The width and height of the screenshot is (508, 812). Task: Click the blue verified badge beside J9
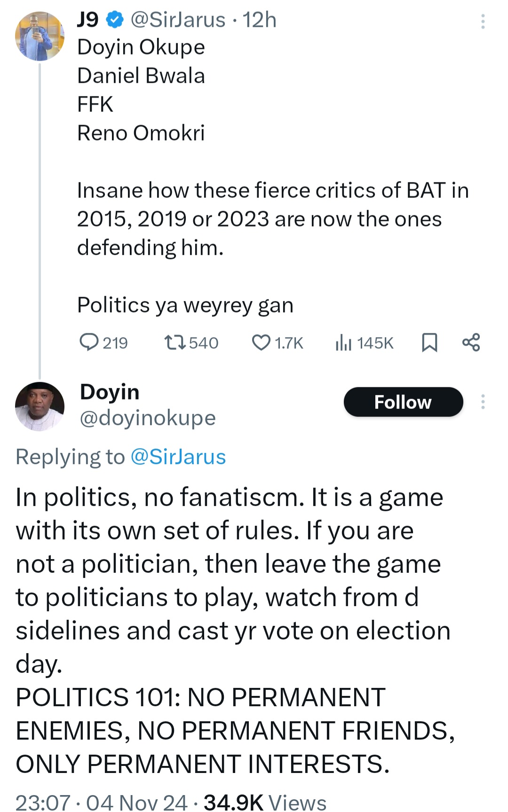pos(114,20)
